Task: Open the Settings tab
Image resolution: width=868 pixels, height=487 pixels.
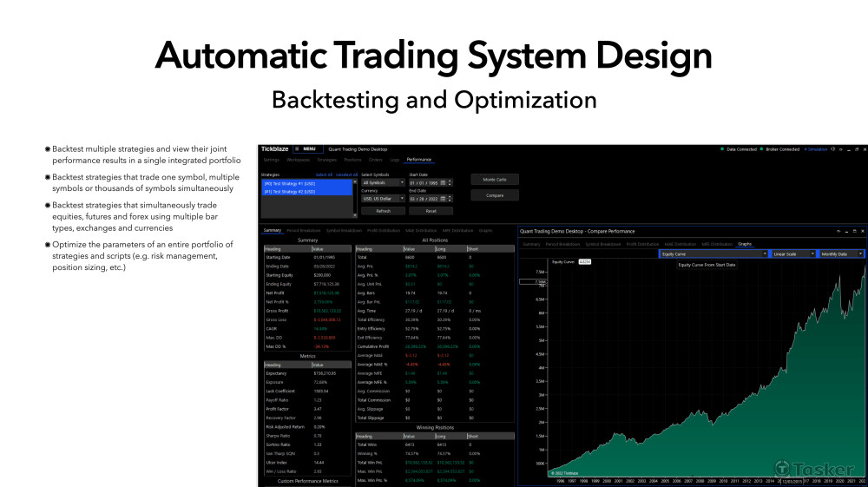Action: coord(271,160)
